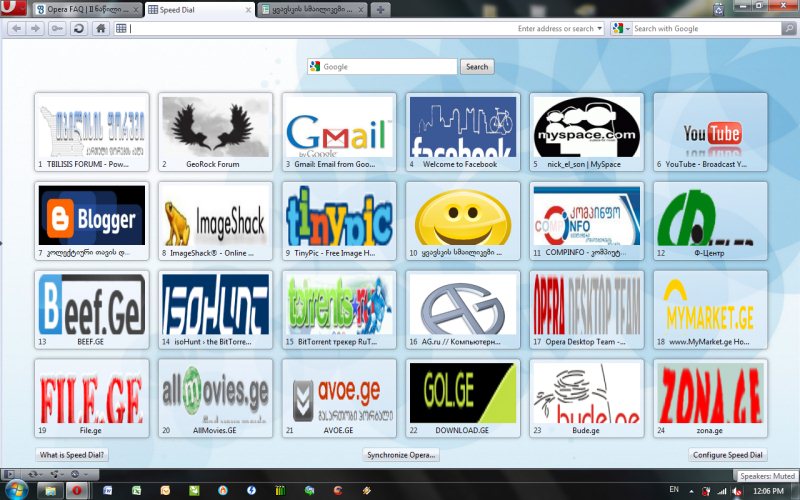800x500 pixels.
Task: Show hidden tray icons arrow
Action: coord(691,491)
